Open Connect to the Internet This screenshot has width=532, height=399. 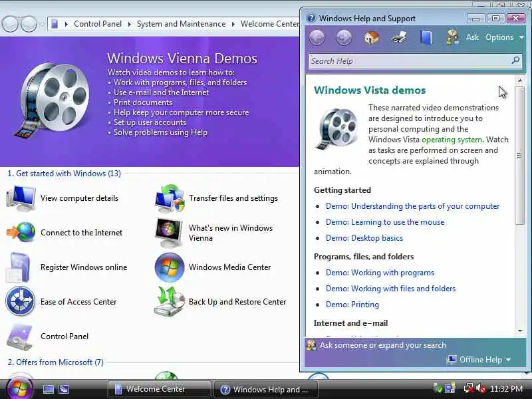[64, 233]
